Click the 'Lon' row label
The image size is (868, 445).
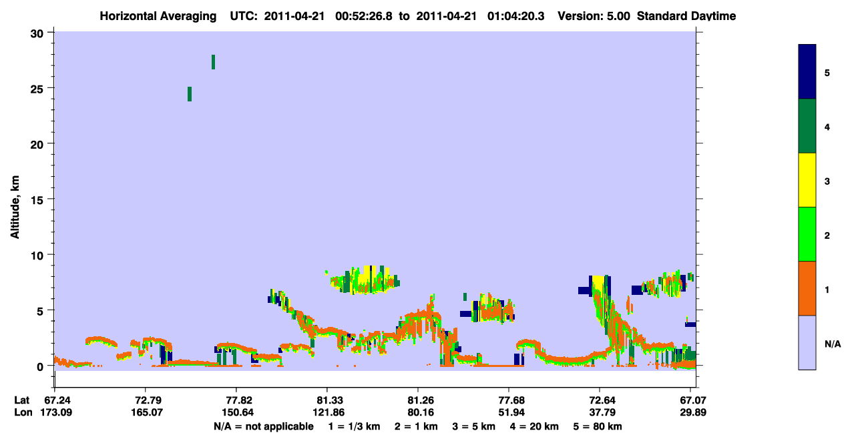point(22,412)
